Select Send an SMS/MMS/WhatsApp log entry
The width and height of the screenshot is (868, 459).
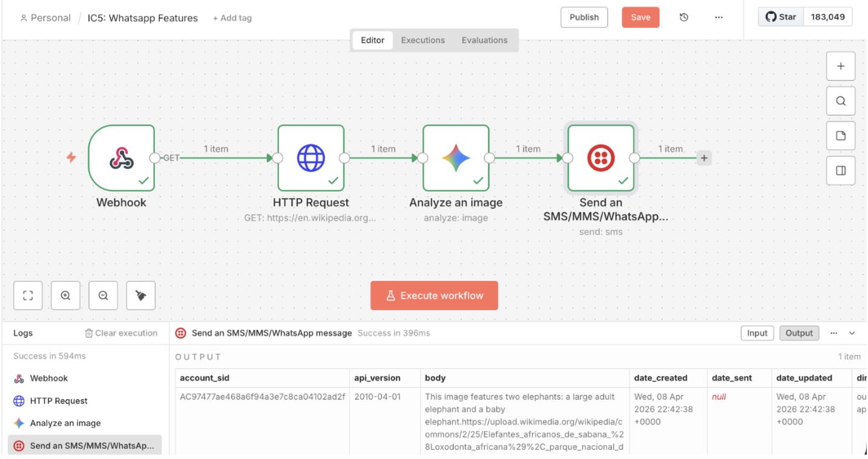[x=85, y=446]
